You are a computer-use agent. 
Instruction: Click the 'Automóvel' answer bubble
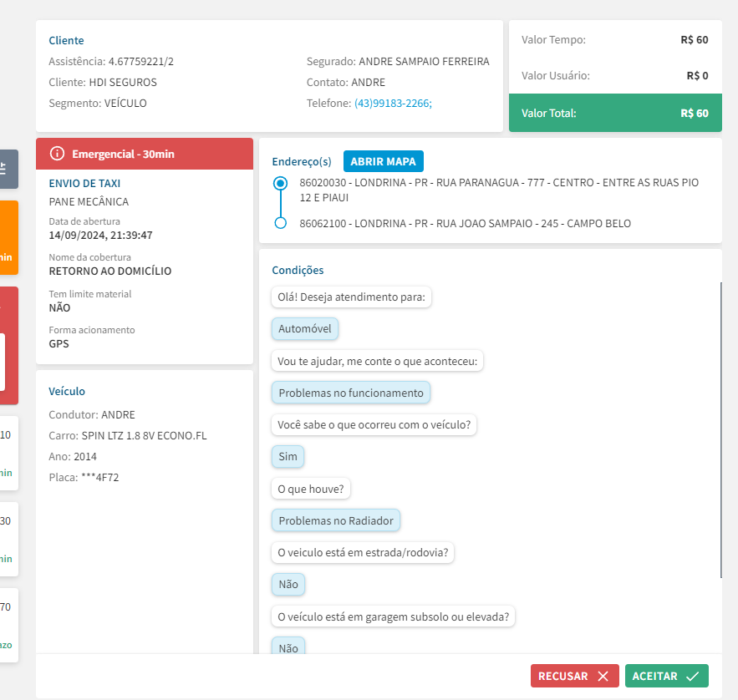pos(305,329)
